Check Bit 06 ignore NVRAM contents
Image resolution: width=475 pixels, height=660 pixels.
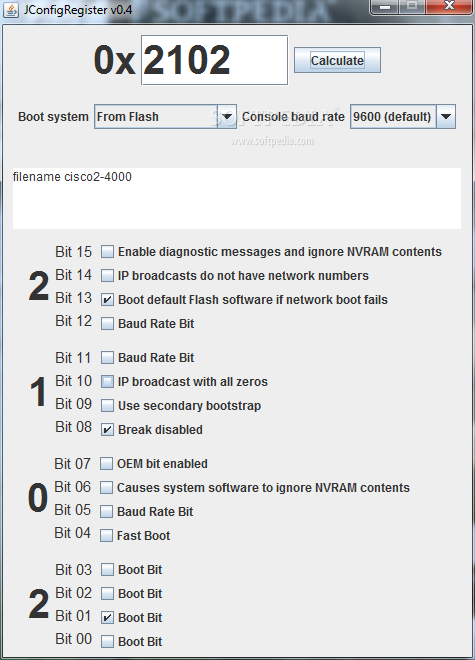point(106,488)
